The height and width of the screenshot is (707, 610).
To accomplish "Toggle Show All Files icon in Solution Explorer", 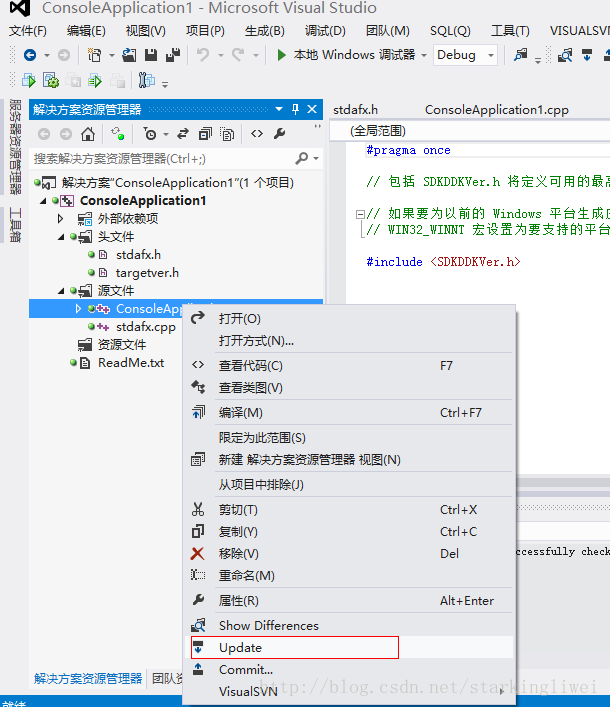I will click(227, 134).
